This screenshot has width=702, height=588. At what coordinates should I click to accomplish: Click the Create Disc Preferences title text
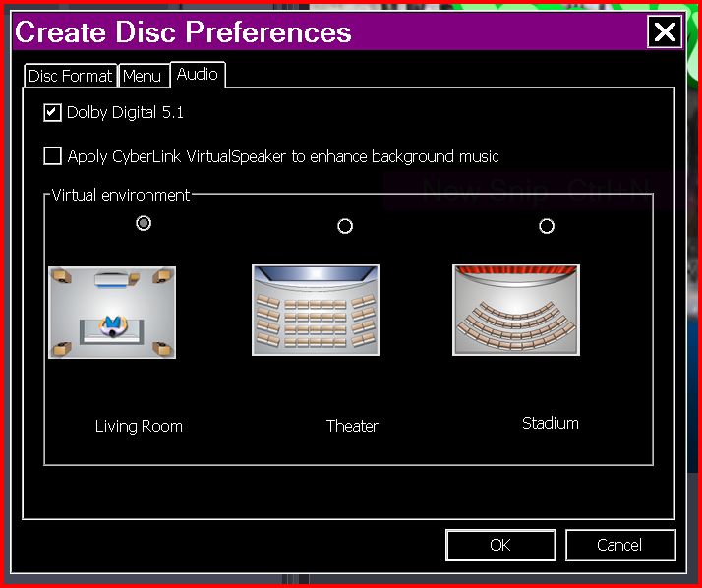click(x=183, y=31)
